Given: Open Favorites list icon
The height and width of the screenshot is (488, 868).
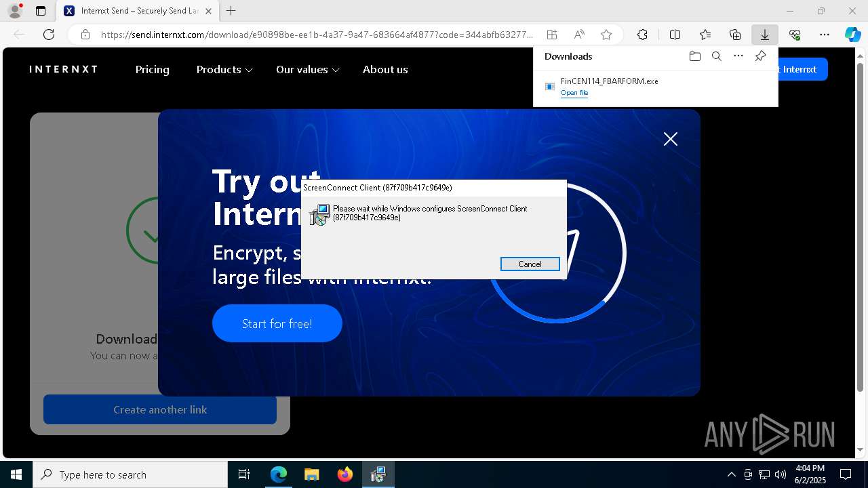Looking at the screenshot, I should pyautogui.click(x=705, y=35).
